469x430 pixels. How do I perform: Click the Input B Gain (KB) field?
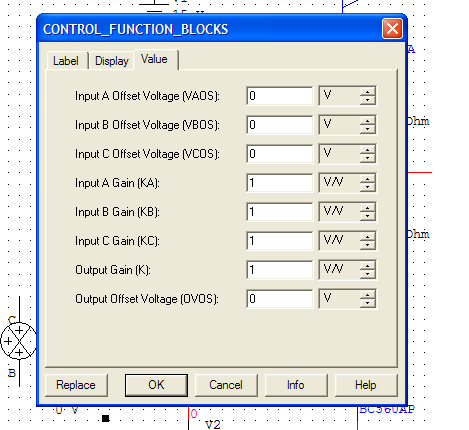click(x=280, y=212)
